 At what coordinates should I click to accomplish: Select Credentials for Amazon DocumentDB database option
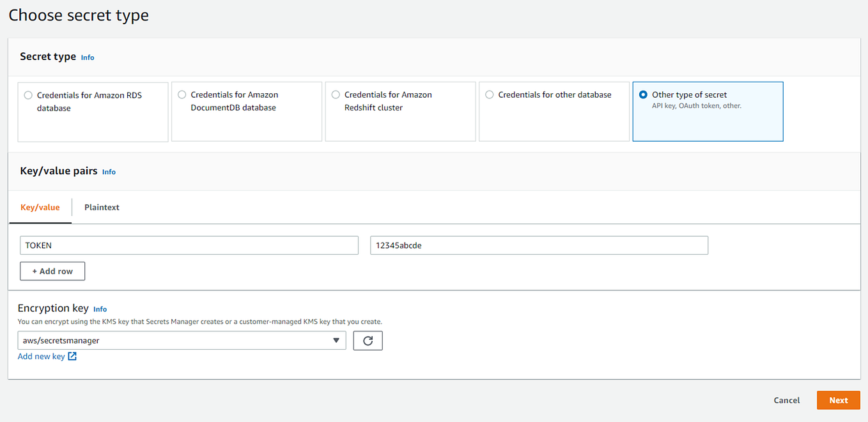182,94
